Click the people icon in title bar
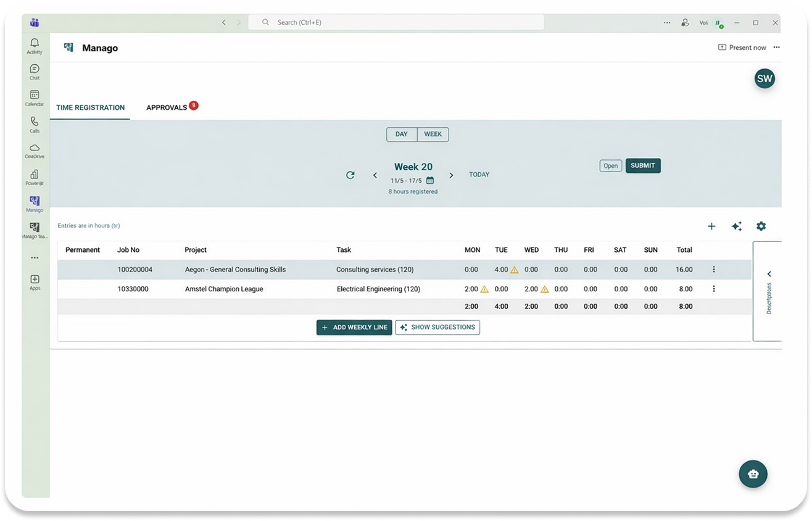812x521 pixels. pos(685,22)
